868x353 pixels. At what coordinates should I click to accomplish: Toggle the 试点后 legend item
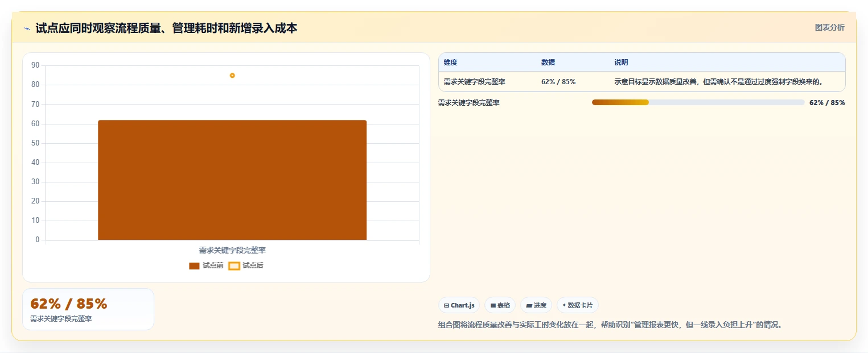click(246, 265)
